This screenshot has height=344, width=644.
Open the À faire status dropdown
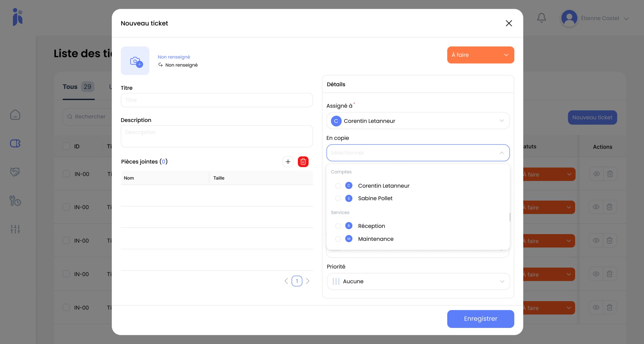pos(480,55)
